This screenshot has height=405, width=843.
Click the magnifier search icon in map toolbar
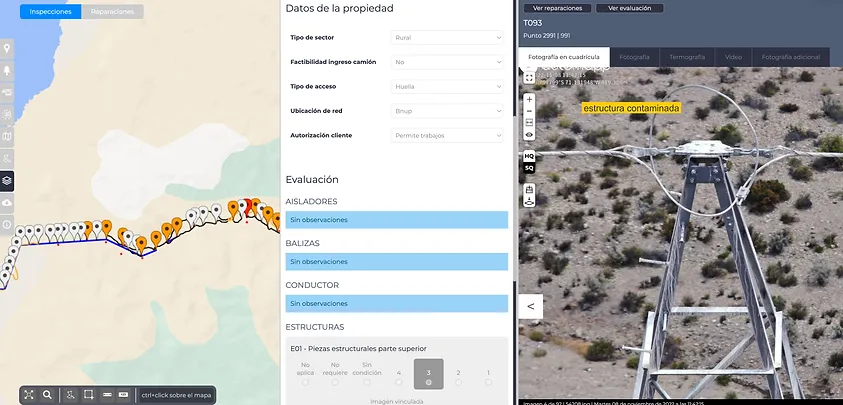tap(47, 395)
